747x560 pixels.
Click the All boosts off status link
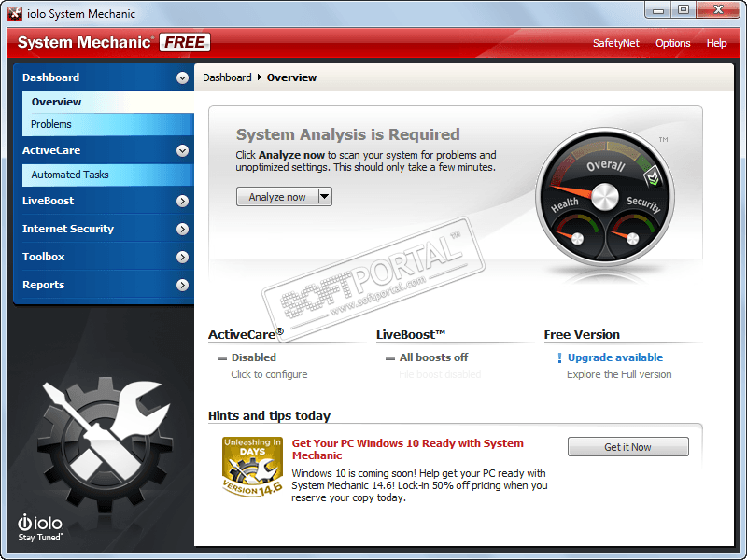click(433, 357)
